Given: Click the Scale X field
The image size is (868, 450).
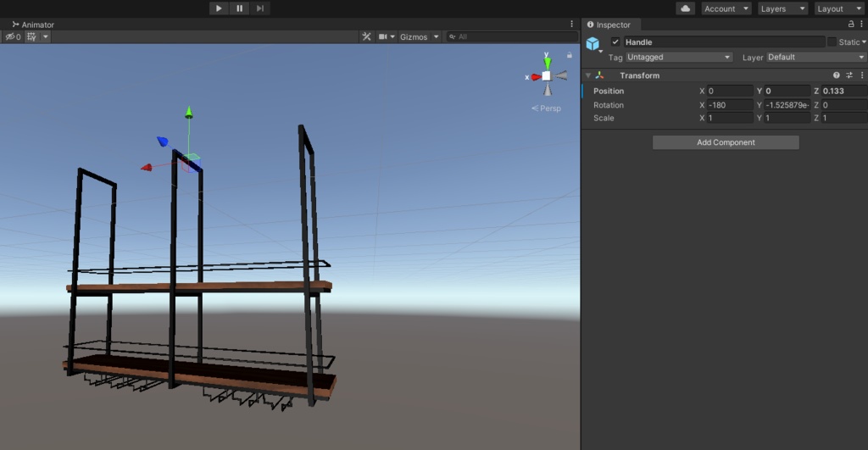Looking at the screenshot, I should [x=730, y=118].
